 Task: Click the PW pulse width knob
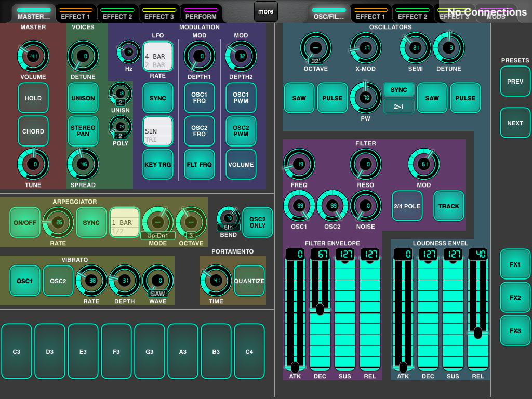point(365,98)
